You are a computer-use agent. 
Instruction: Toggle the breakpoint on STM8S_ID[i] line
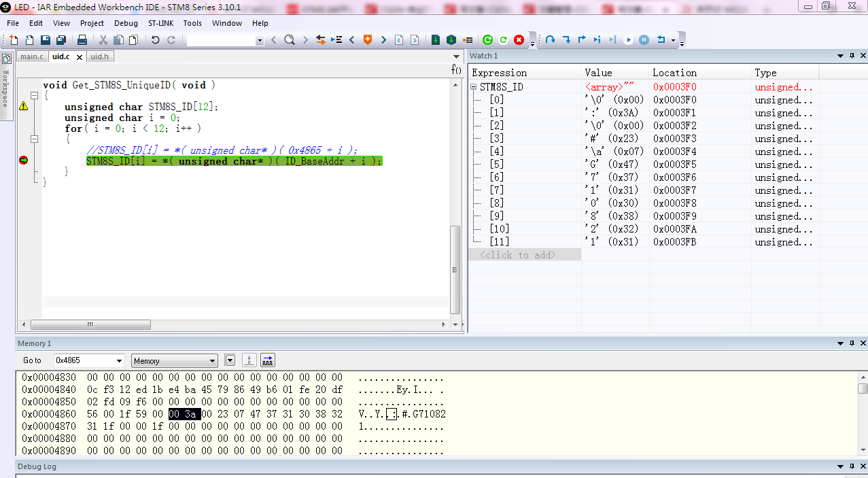pos(24,160)
